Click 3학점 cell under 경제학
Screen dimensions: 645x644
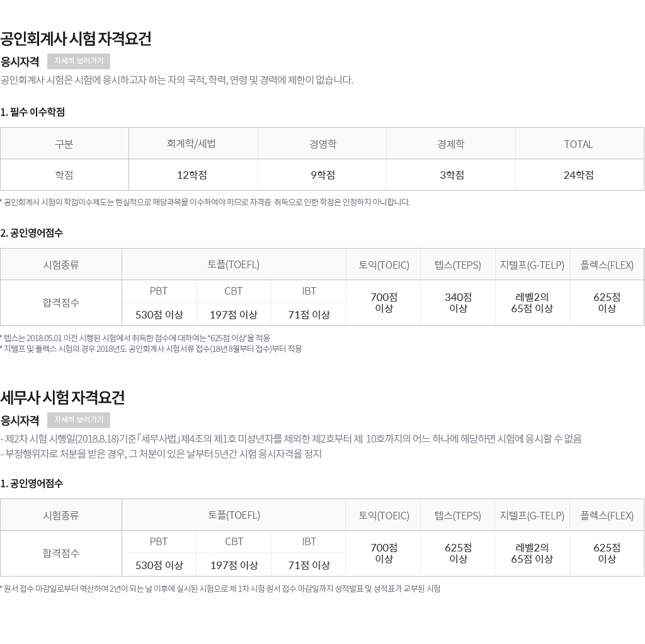pos(451,175)
